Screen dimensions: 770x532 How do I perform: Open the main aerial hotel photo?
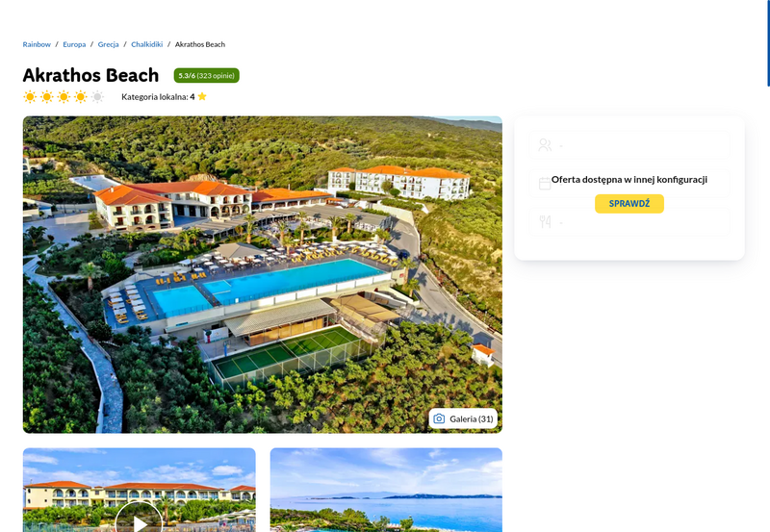(x=262, y=274)
